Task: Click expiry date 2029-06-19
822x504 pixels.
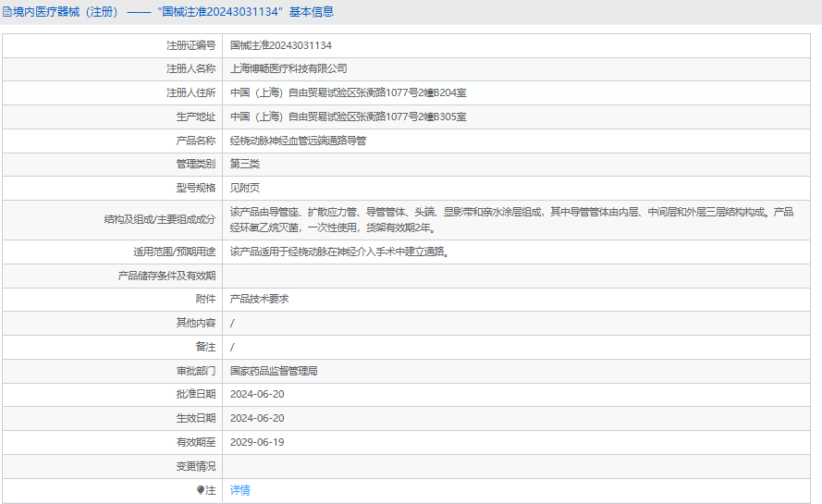Action: (x=257, y=442)
